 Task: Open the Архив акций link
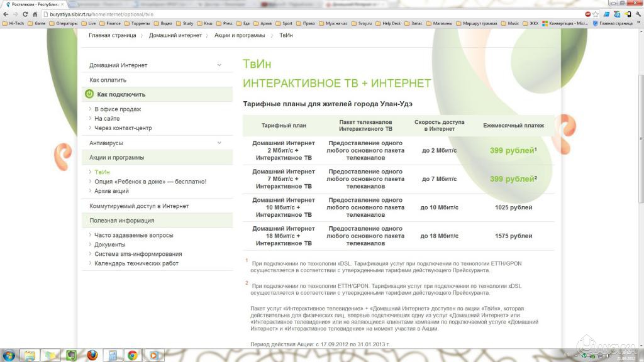[111, 191]
